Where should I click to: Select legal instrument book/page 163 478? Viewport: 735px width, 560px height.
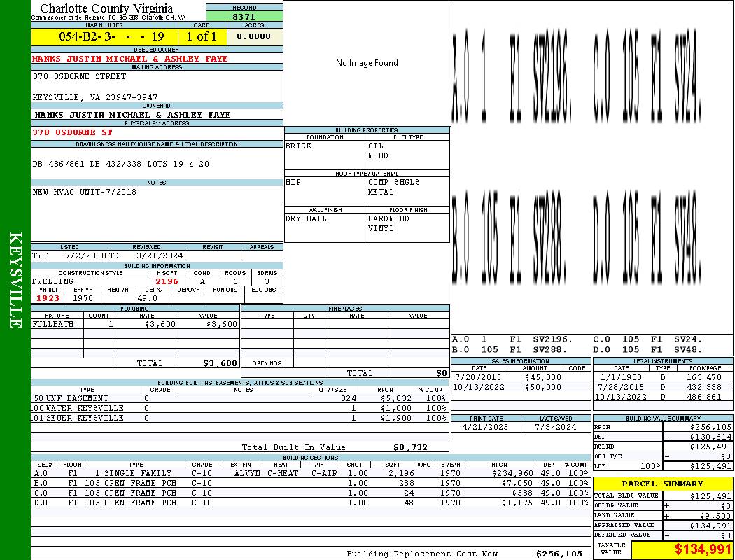click(x=704, y=377)
